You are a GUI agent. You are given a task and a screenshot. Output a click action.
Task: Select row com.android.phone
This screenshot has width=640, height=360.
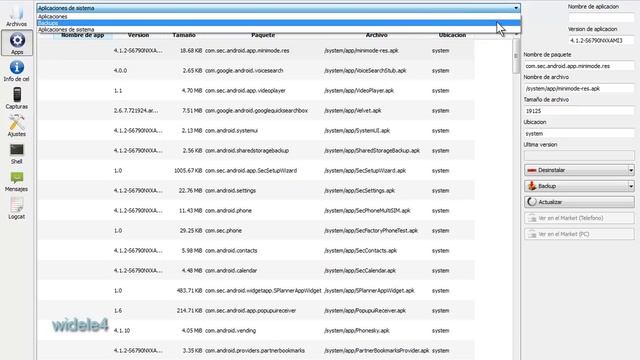256,211
